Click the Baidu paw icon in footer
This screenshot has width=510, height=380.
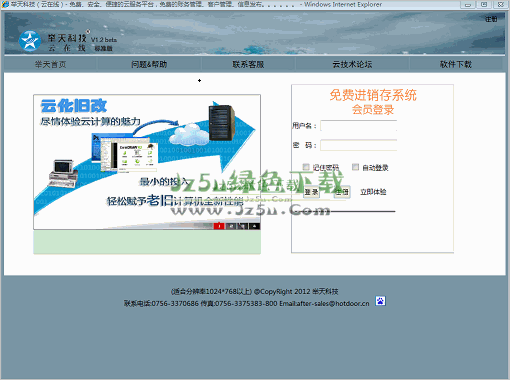tap(380, 301)
